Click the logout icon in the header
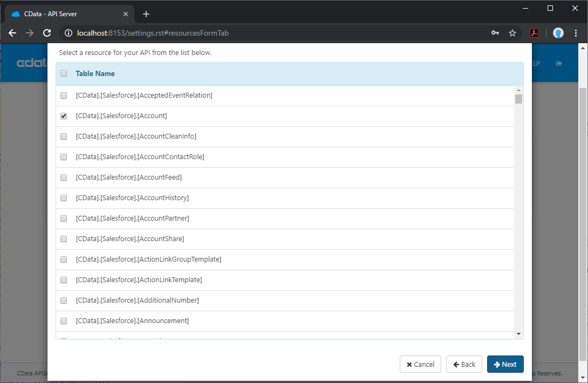 [x=559, y=63]
